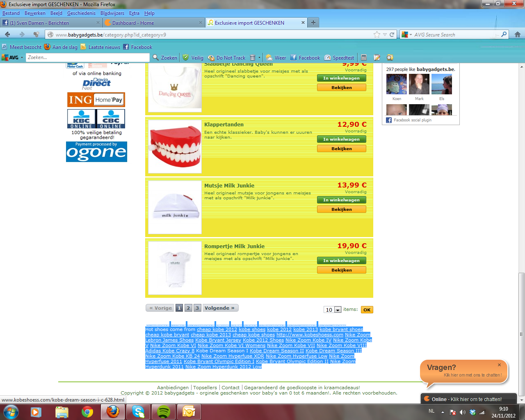Open the Topsellers footer link
The height and width of the screenshot is (420, 525).
(205, 388)
